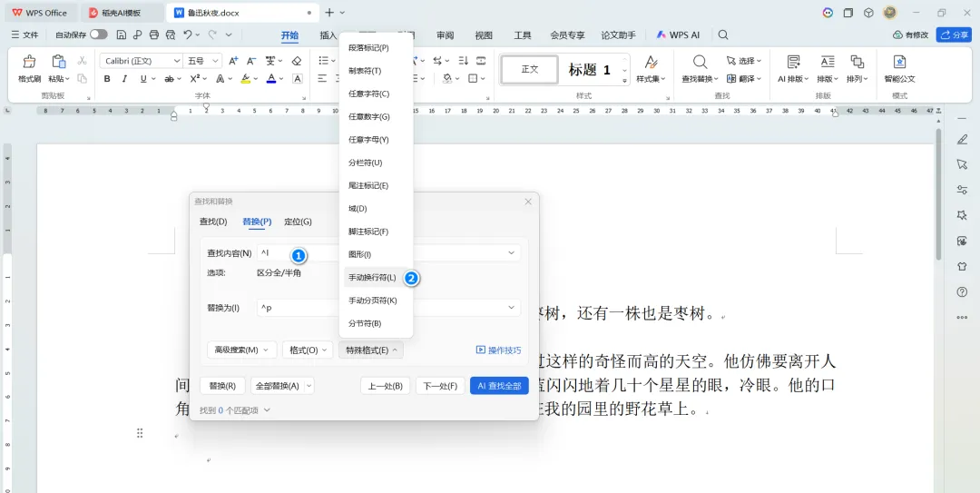The image size is (980, 493).
Task: Open the Replace All dropdown arrow
Action: coord(309,386)
